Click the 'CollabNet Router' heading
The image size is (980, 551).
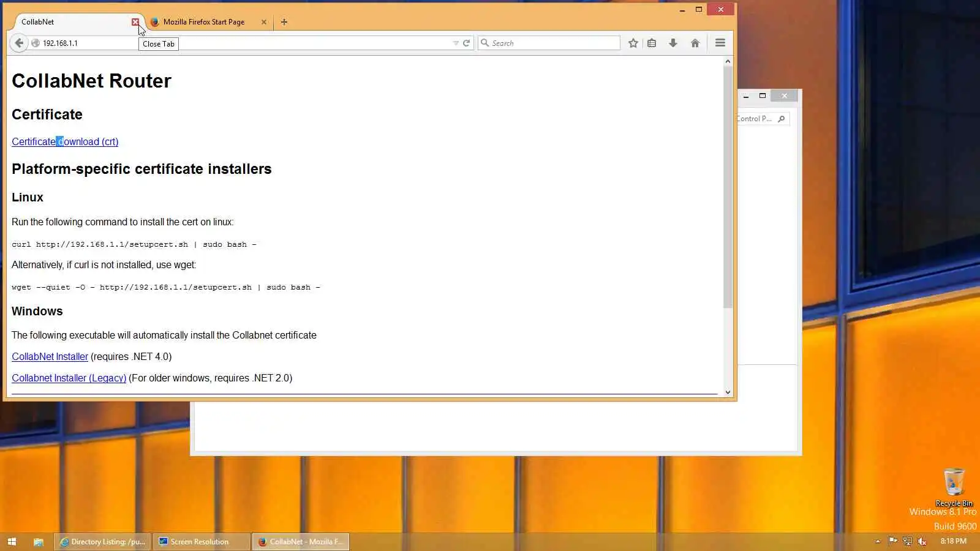[x=92, y=81]
